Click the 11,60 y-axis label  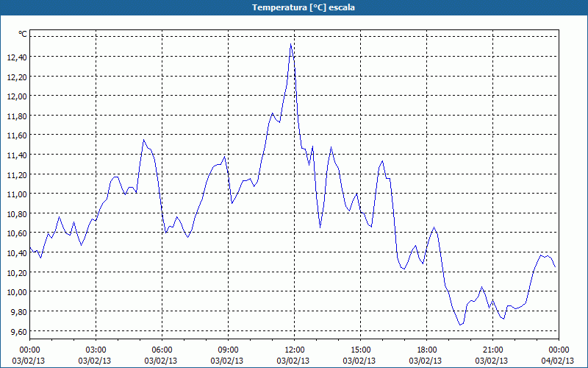click(x=17, y=135)
